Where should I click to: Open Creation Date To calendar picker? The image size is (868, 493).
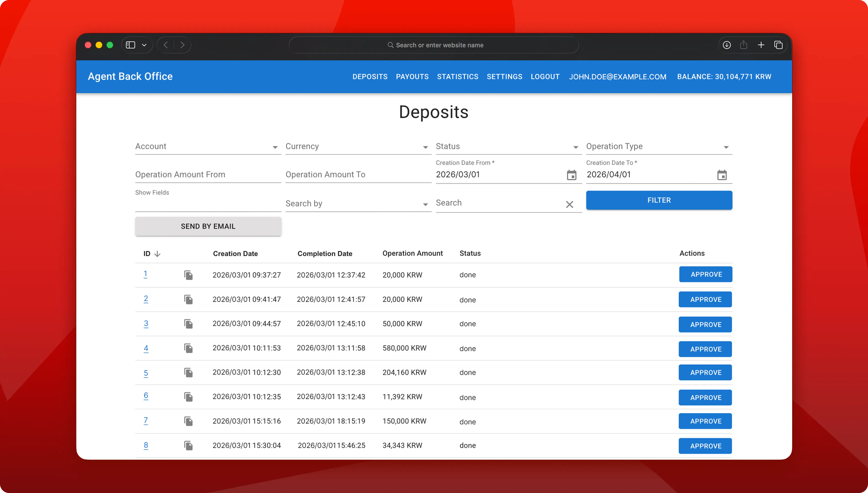click(722, 175)
